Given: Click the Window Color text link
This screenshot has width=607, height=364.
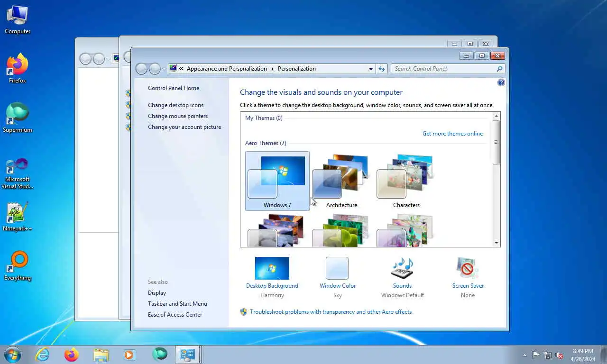Looking at the screenshot, I should click(338, 286).
